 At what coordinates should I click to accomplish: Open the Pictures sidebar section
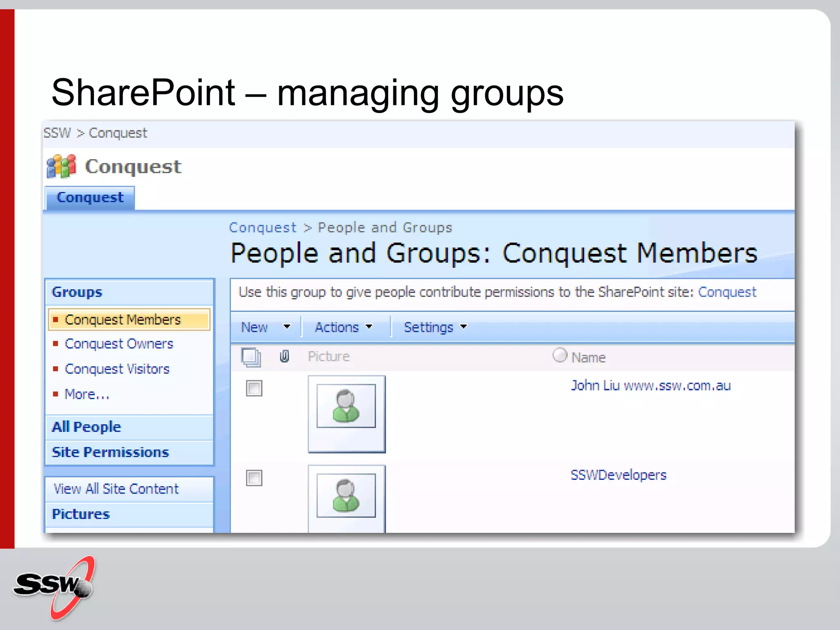pos(81,514)
